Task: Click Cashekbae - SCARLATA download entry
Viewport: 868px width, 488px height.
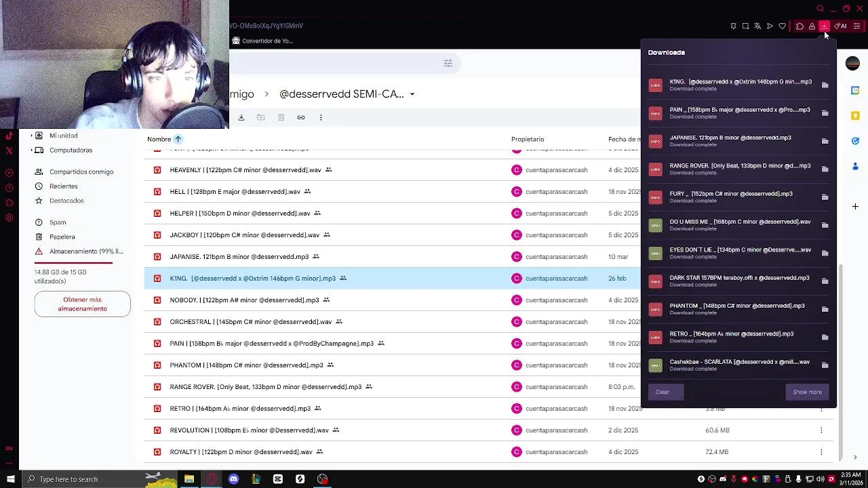Action: [739, 365]
